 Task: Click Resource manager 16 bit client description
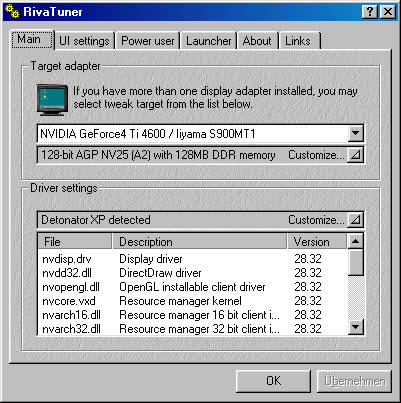pyautogui.click(x=199, y=315)
